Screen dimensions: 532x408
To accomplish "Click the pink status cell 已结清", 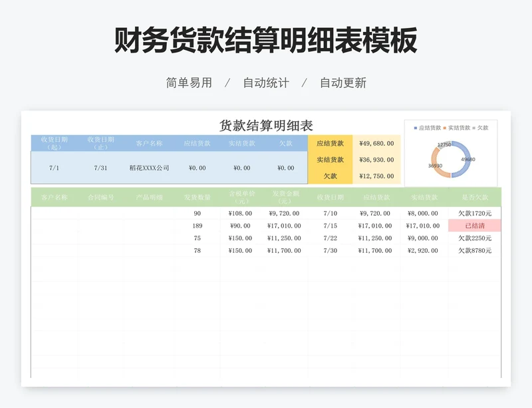I will click(475, 226).
